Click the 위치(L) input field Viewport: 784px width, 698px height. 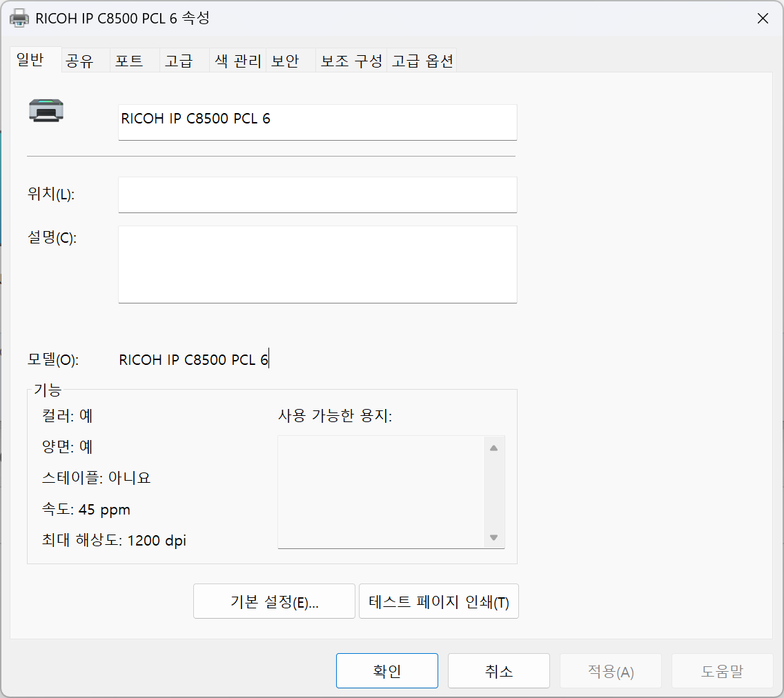317,195
